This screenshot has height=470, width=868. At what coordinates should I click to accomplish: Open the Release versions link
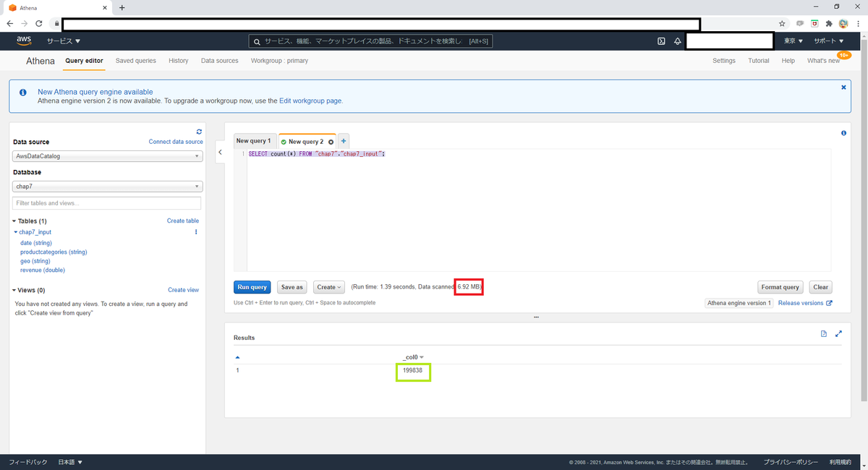805,303
